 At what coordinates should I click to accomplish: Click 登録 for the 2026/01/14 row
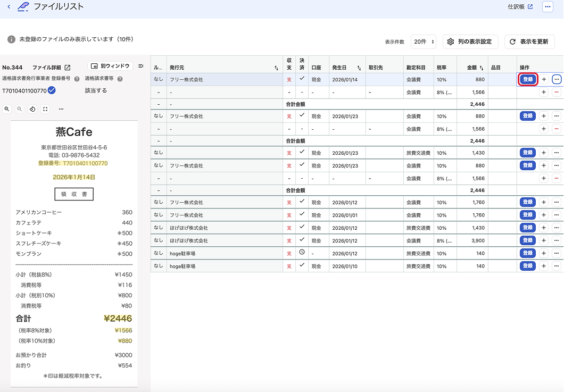[x=528, y=79]
